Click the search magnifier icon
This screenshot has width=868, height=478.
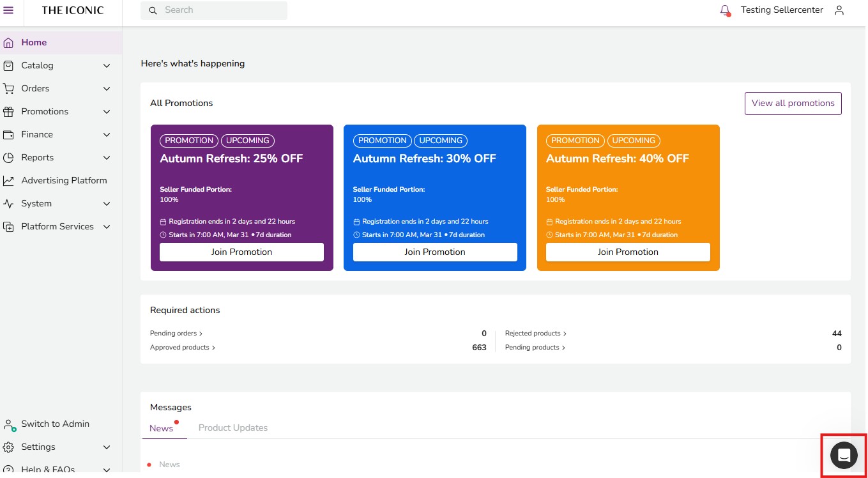[153, 10]
